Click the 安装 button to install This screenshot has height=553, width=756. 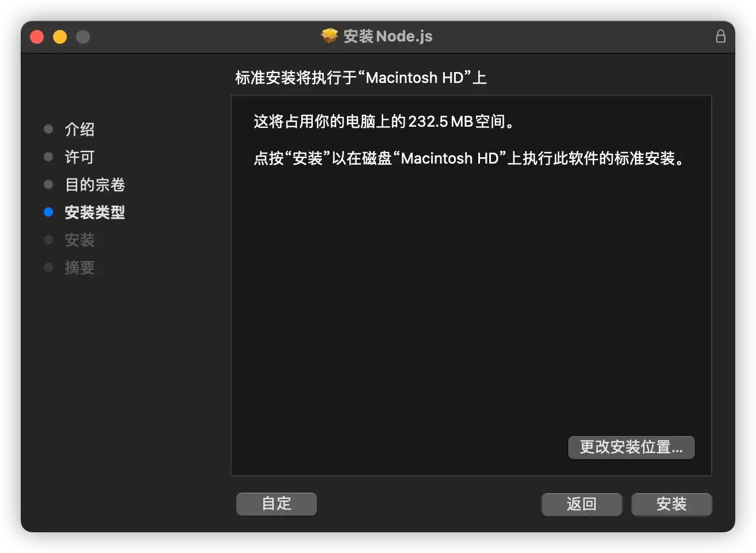pos(672,504)
